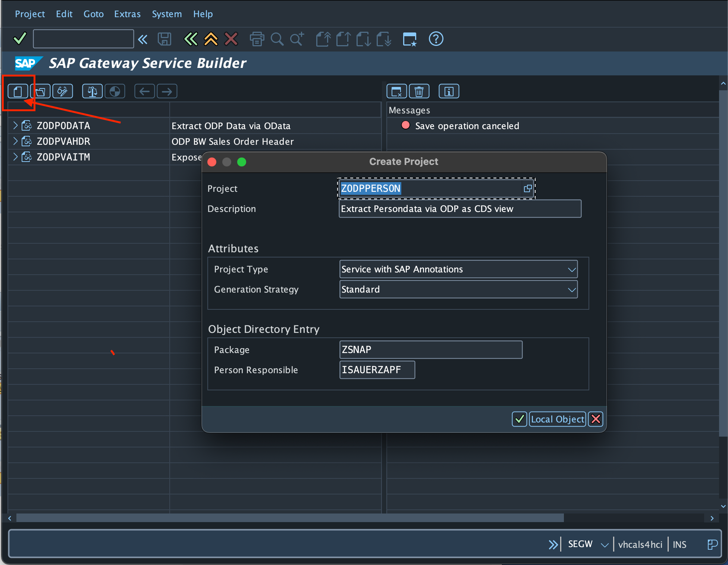Click the trash icon above Messages
This screenshot has width=728, height=565.
(419, 91)
